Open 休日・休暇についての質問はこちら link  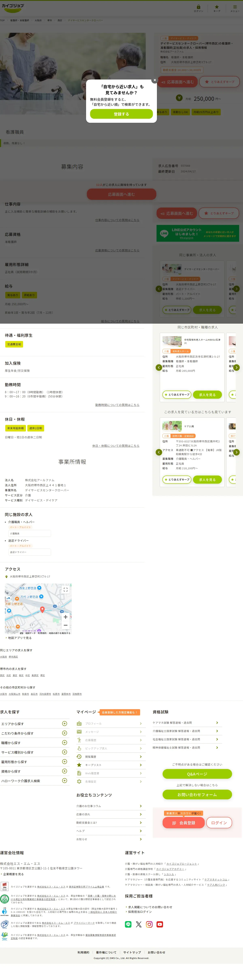click(116, 445)
